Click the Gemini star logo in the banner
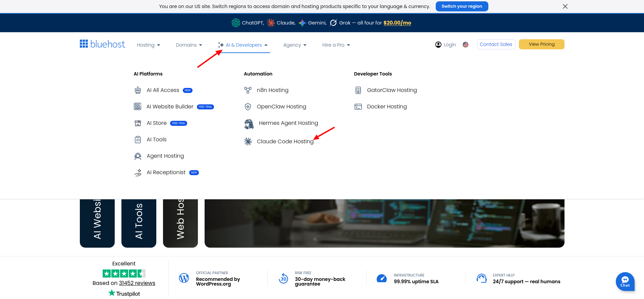The height and width of the screenshot is (299, 644). coord(302,23)
